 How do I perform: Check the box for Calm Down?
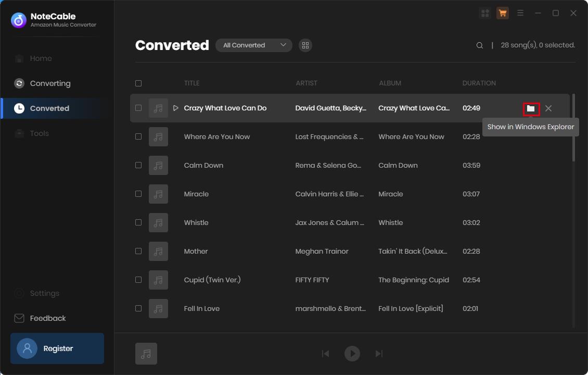coord(138,165)
